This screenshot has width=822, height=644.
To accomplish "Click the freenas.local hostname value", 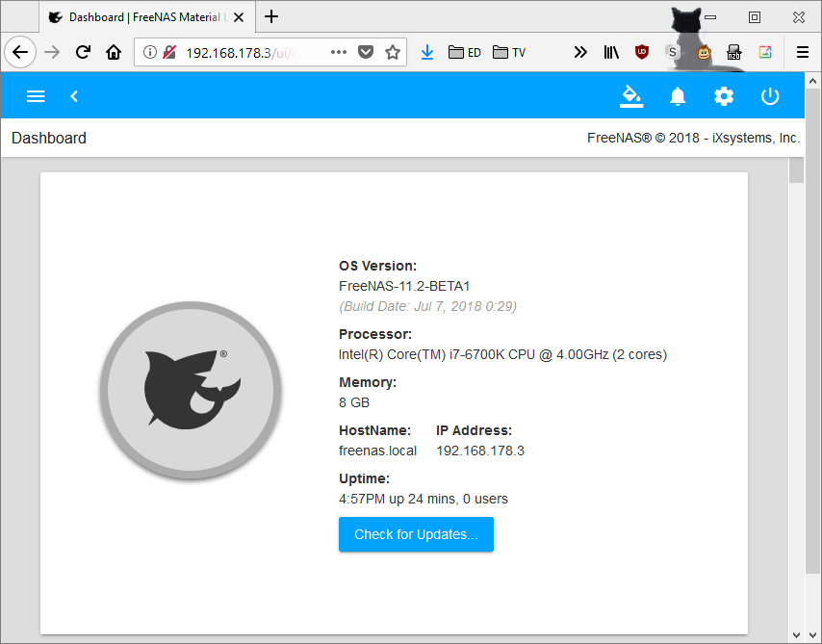I will 377,451.
